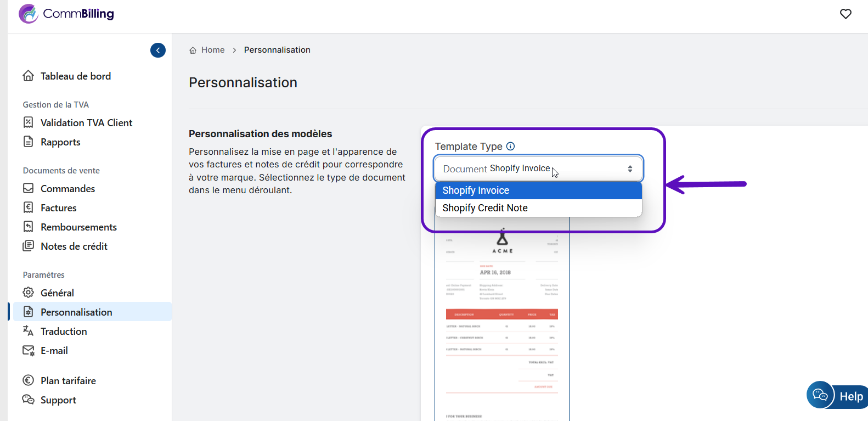Click the Template Type info icon
Viewport: 868px width, 421px height.
[x=510, y=146]
